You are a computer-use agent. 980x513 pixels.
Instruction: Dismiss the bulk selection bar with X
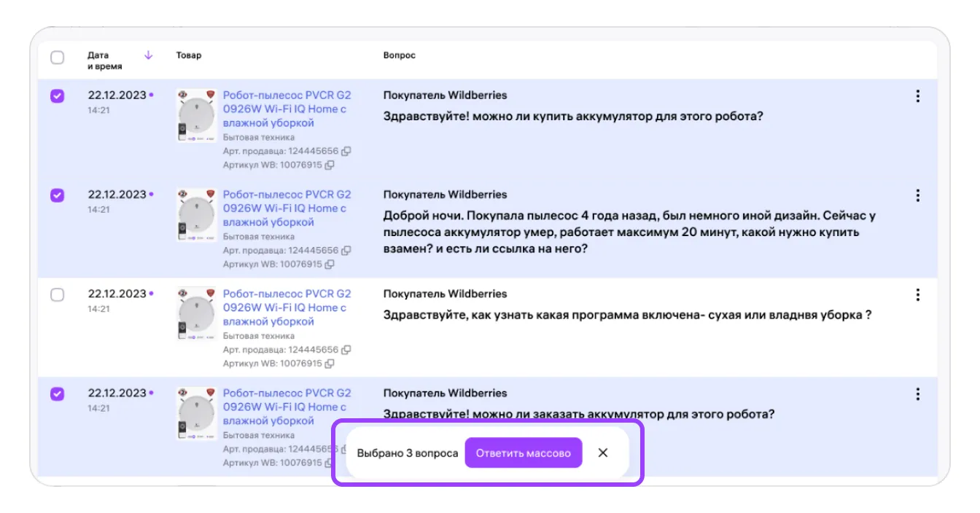tap(603, 453)
